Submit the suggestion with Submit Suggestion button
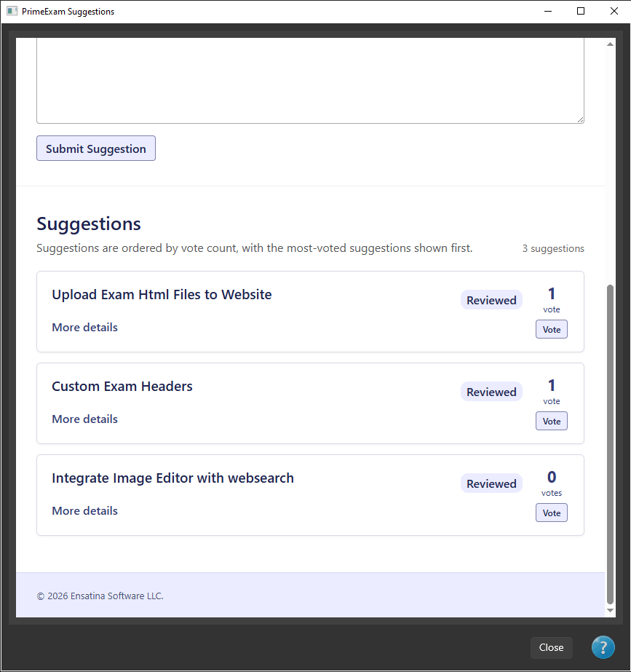This screenshot has width=631, height=672. pyautogui.click(x=96, y=149)
